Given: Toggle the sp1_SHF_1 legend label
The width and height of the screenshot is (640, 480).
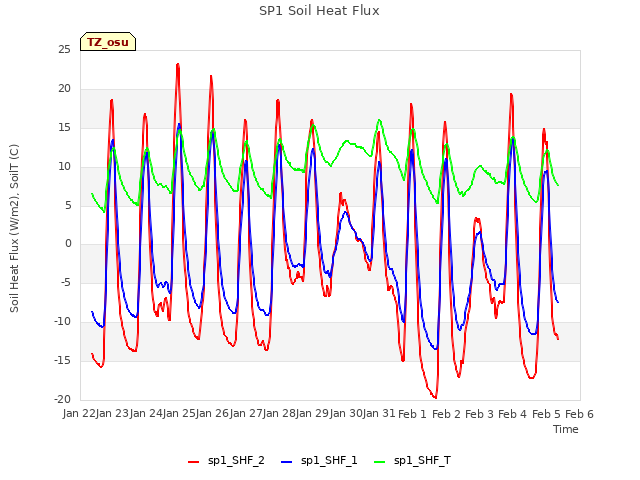Looking at the screenshot, I should pos(329,461).
